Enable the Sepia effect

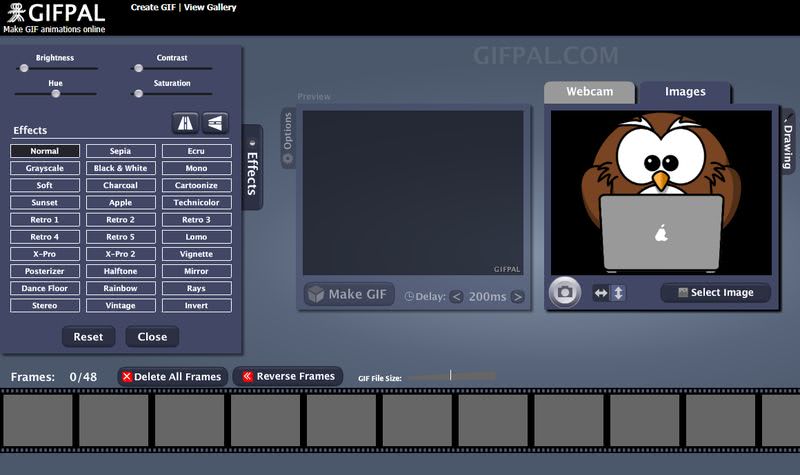tap(120, 151)
